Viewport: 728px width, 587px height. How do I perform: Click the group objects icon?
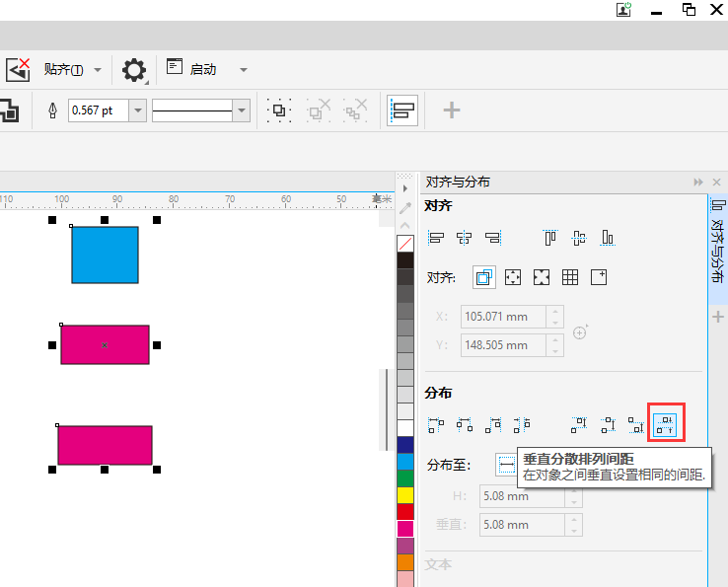[279, 110]
